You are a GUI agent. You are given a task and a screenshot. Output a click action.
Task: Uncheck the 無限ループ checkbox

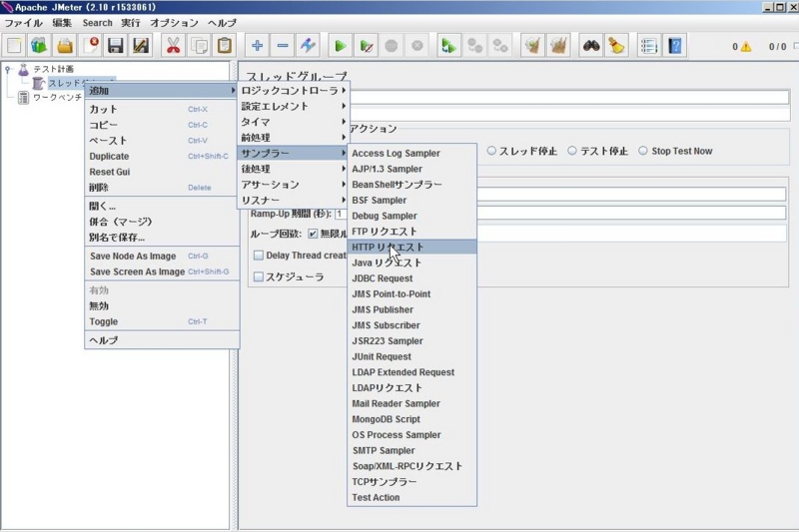pos(313,234)
